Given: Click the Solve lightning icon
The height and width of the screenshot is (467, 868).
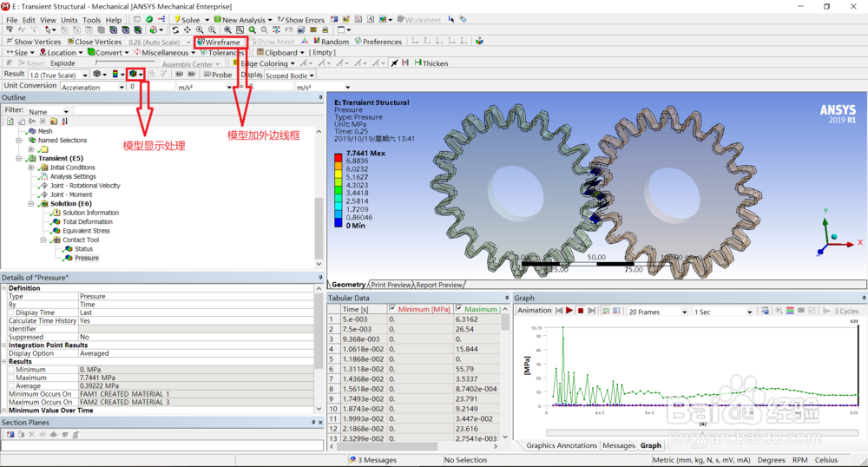Looking at the screenshot, I should (x=177, y=19).
